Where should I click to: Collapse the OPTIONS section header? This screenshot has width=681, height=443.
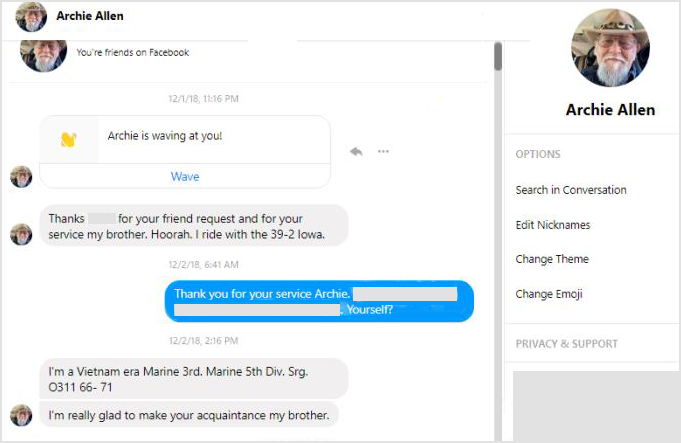click(x=538, y=154)
